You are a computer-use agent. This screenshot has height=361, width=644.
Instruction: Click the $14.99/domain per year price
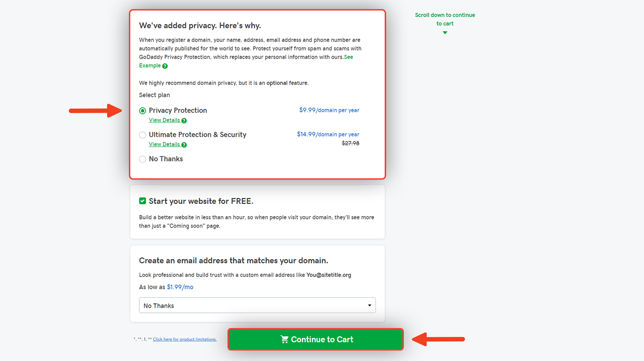click(x=328, y=135)
